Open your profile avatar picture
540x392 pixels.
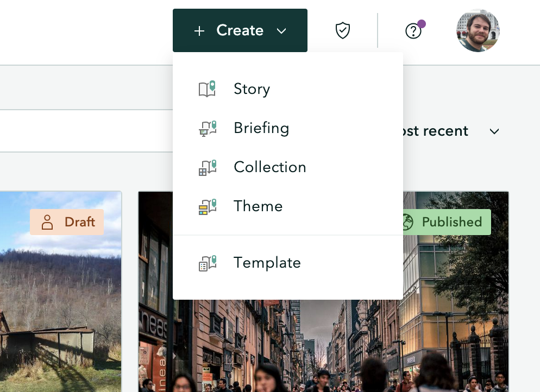(478, 31)
